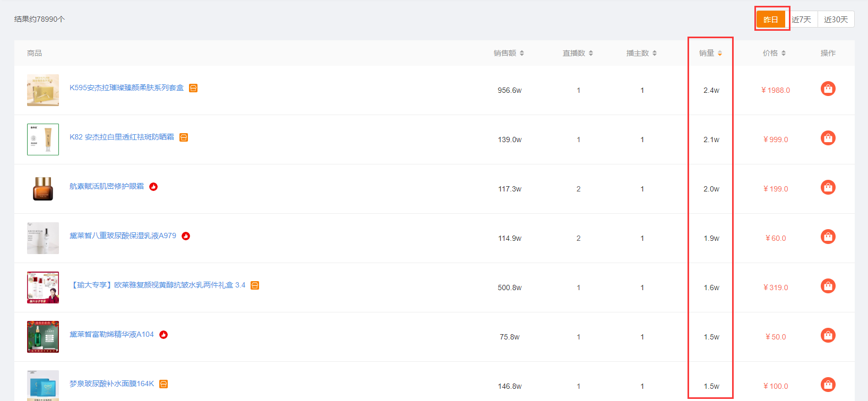Select the 昨日 time range tab

[771, 20]
